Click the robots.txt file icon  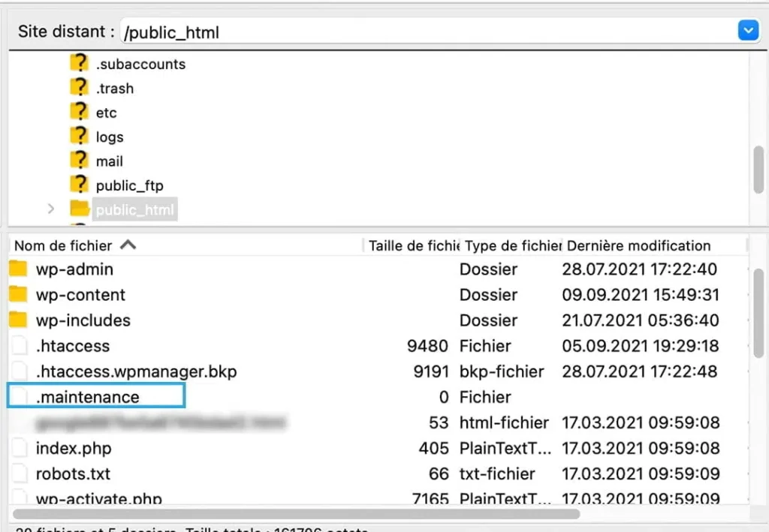pos(20,474)
